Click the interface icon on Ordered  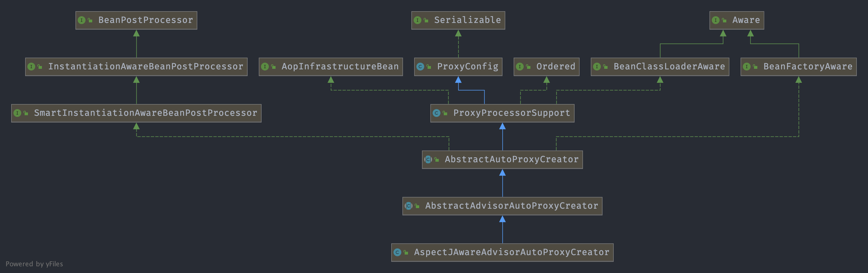tap(520, 66)
